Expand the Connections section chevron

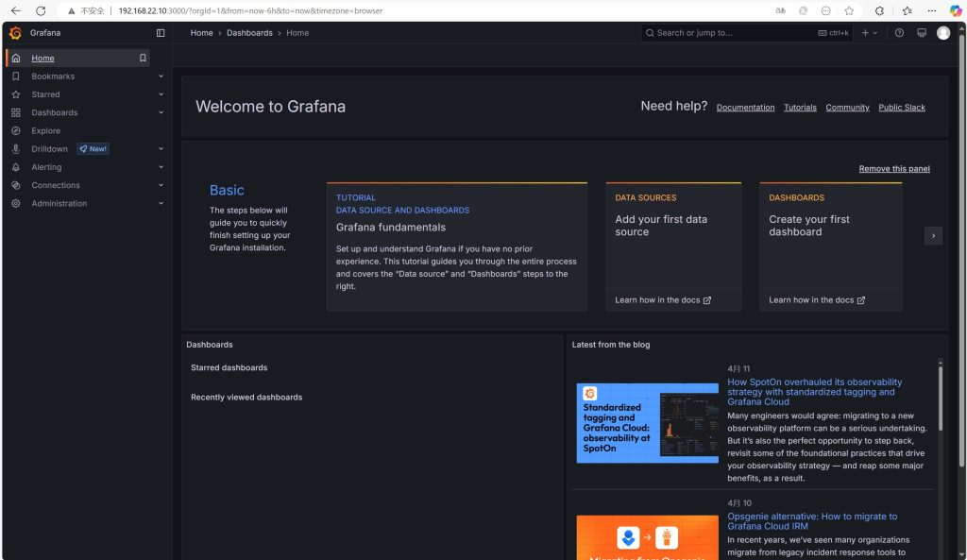pos(161,185)
